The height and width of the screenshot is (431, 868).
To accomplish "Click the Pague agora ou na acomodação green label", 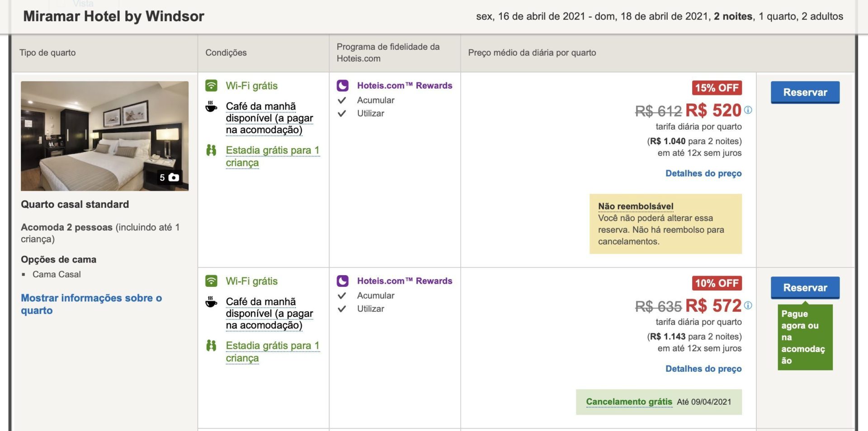I will click(805, 337).
